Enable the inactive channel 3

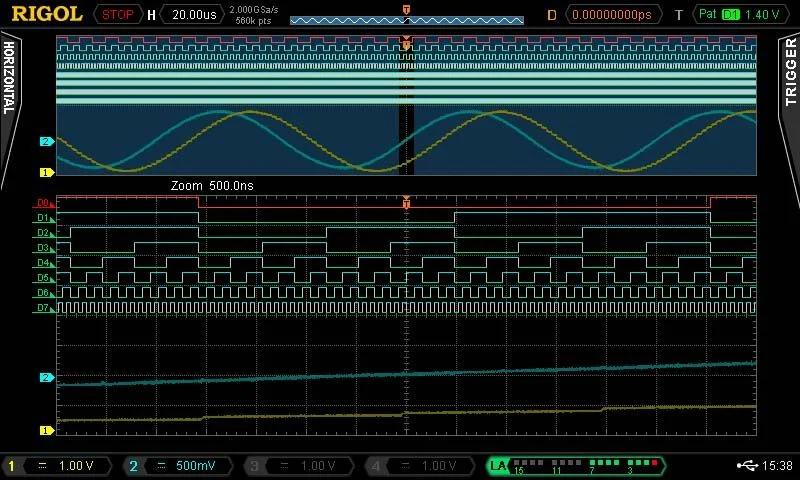coord(298,466)
